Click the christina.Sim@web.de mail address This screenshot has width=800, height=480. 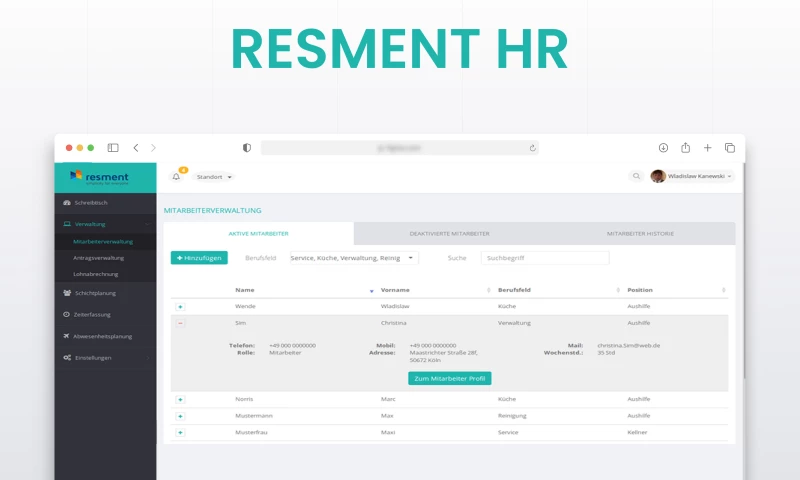tap(629, 345)
